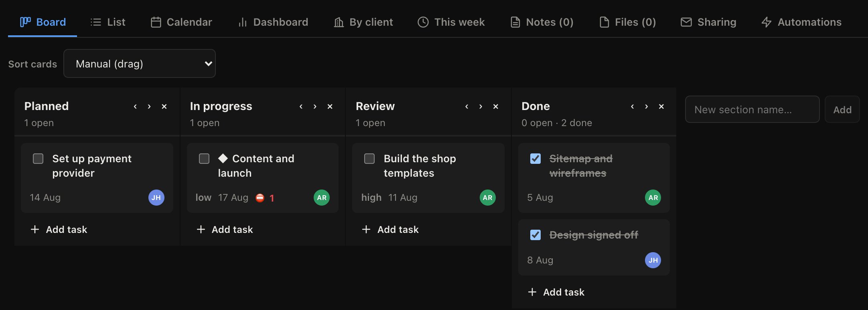
Task: Open the Sharing tab
Action: point(709,22)
